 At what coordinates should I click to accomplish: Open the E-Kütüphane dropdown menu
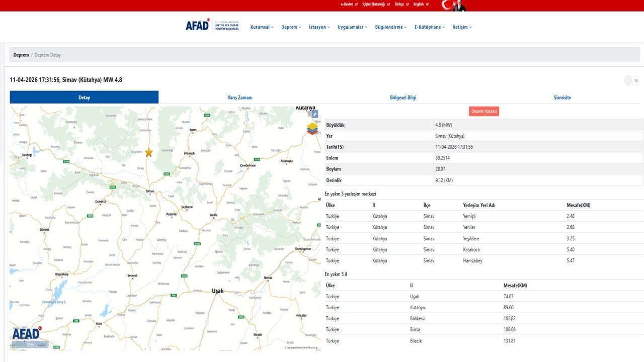coord(429,27)
